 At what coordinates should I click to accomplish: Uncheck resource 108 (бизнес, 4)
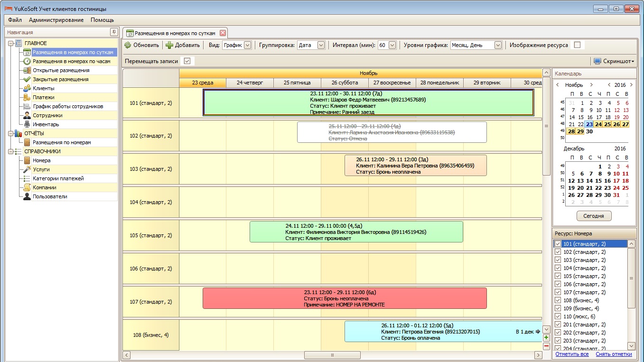pyautogui.click(x=558, y=300)
